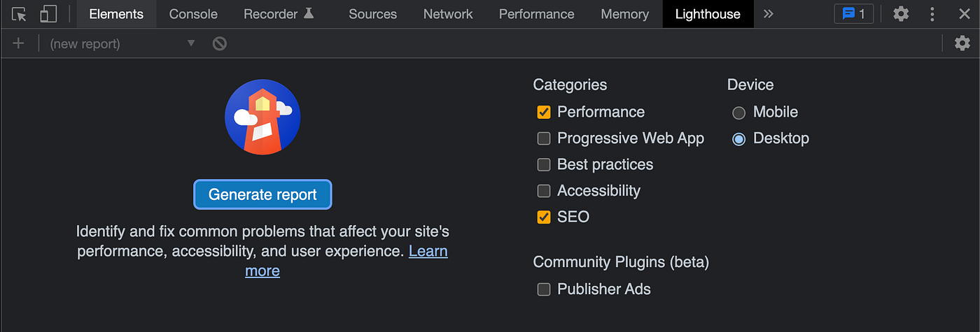Enable the Progressive Web App checkbox
Screen dimensions: 980x332
(544, 138)
